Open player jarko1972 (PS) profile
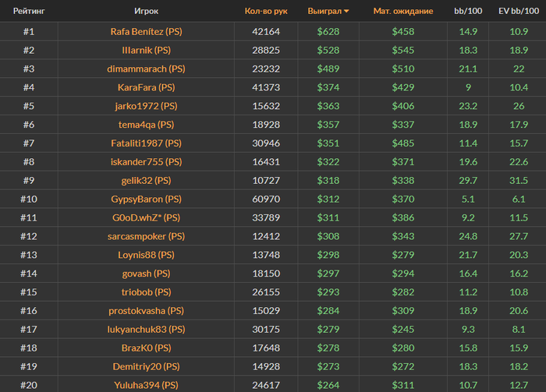This screenshot has height=392, width=546. click(x=147, y=106)
